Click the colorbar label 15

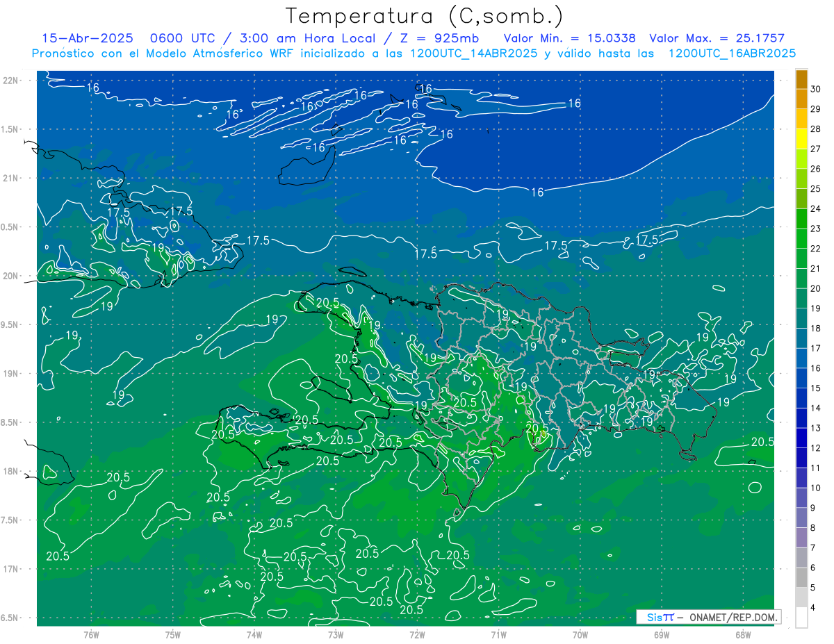816,388
